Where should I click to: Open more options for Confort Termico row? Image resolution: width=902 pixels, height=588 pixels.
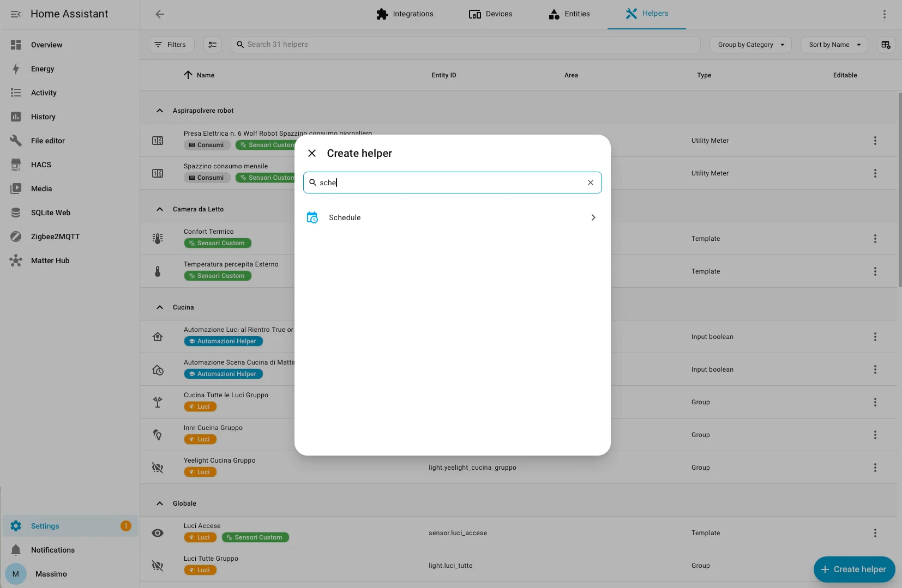pyautogui.click(x=875, y=239)
